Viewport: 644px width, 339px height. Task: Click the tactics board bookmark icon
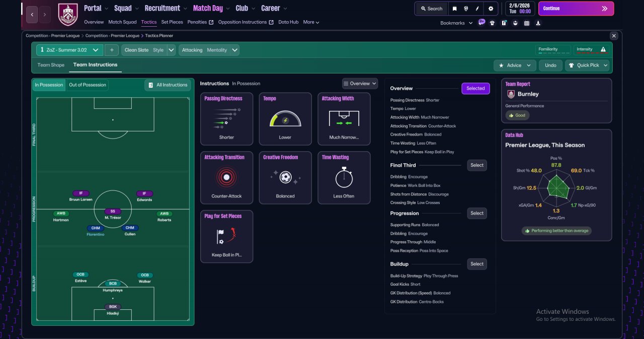[x=504, y=23]
